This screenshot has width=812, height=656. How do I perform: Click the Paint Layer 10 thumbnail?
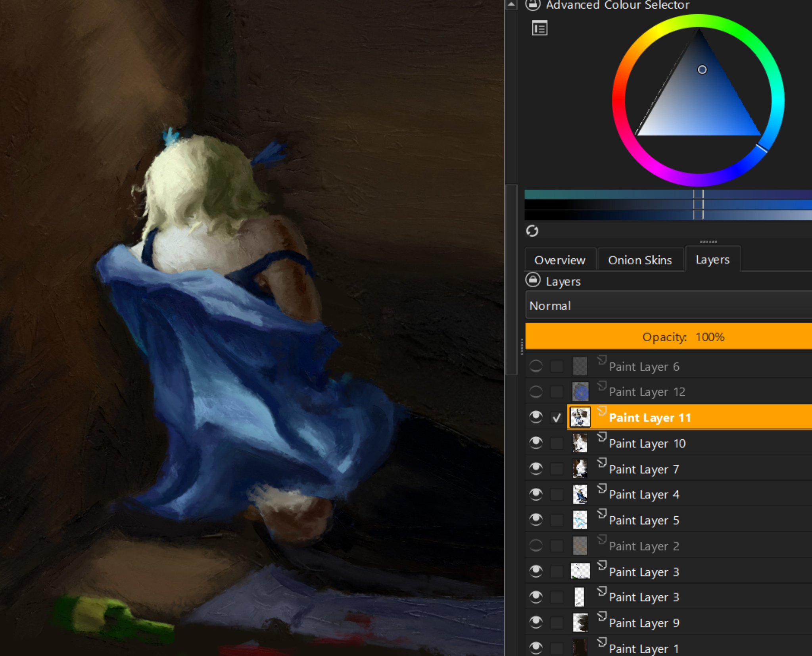580,443
